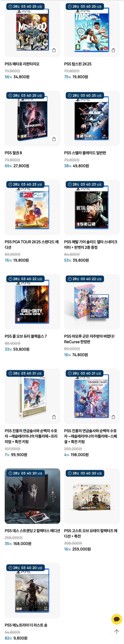Click the 34,800원 discounted price
124x644 pixels.
21,77
